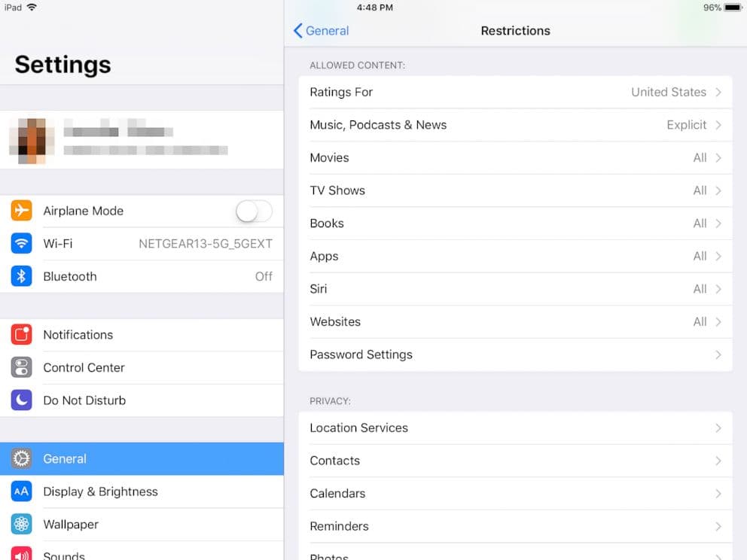Image resolution: width=747 pixels, height=560 pixels.
Task: Tap the orange Airplane Mode icon
Action: (x=21, y=211)
